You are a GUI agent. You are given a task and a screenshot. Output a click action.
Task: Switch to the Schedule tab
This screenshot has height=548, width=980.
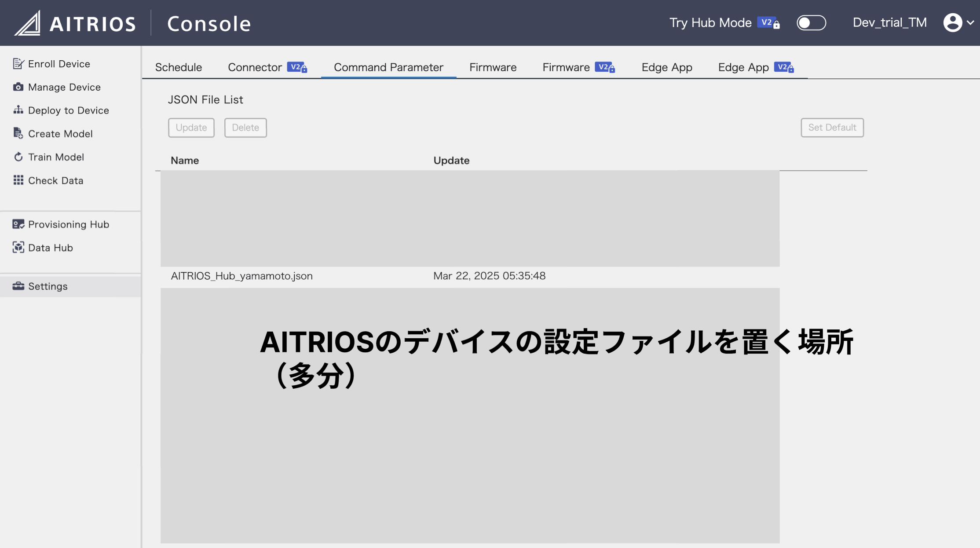(178, 67)
